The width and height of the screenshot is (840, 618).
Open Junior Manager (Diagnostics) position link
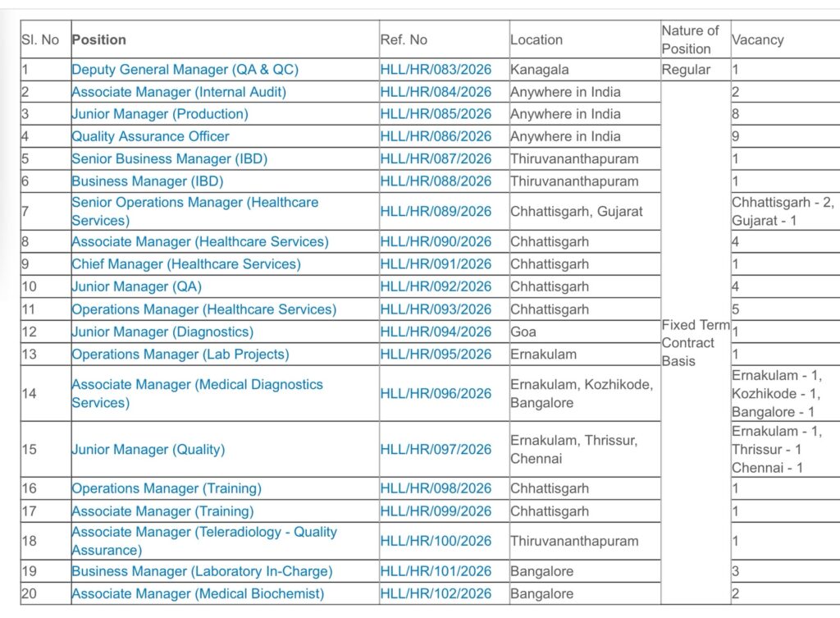click(x=162, y=332)
